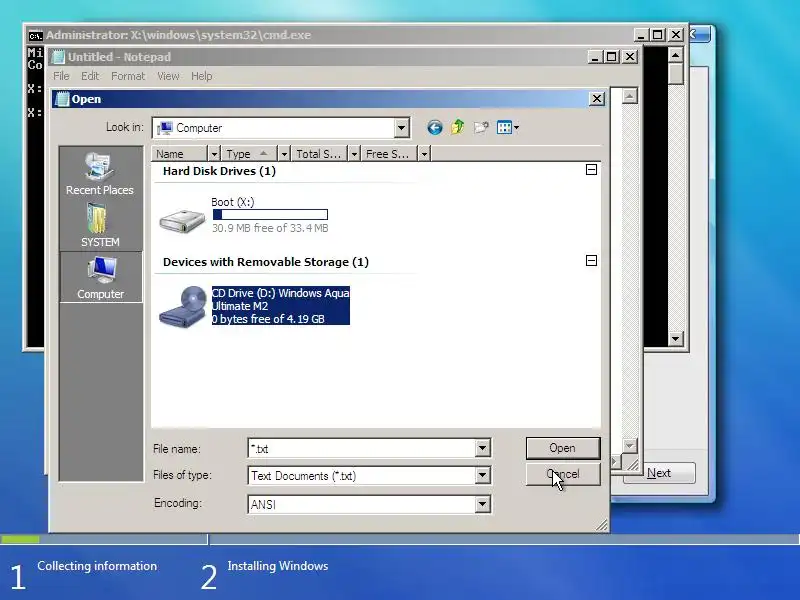Expand Files of type dropdown
The image size is (800, 600).
point(482,476)
